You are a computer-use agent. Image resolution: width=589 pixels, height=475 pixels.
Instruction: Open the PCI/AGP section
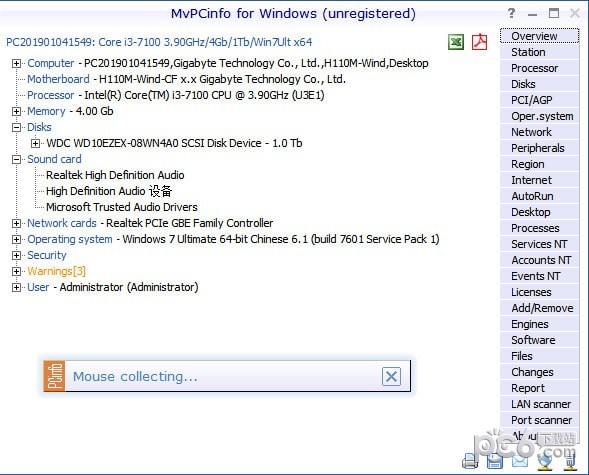point(539,100)
